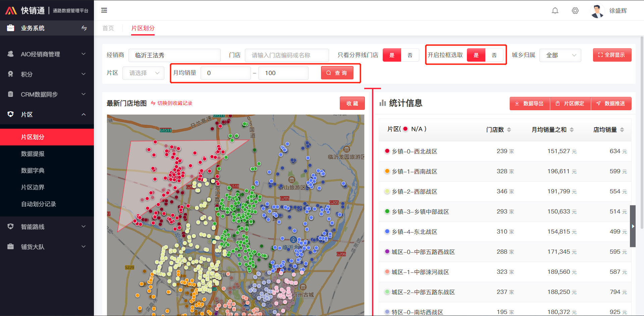Expand the 积分 menu

click(x=84, y=74)
